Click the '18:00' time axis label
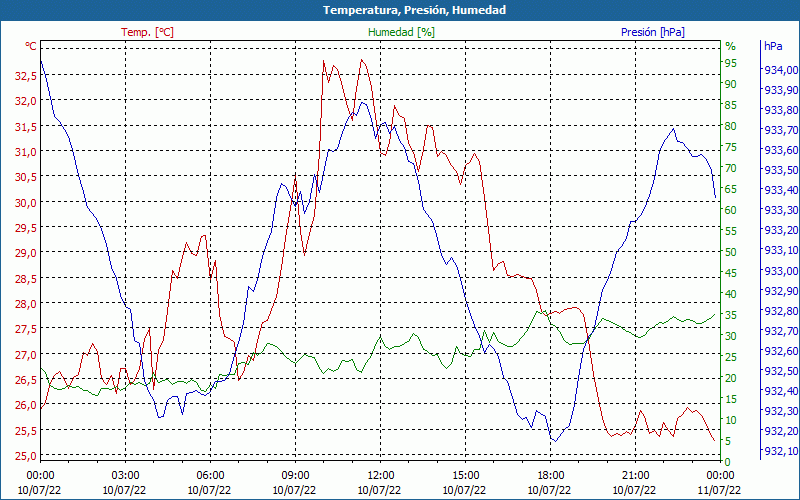This screenshot has width=800, height=500. tap(550, 476)
